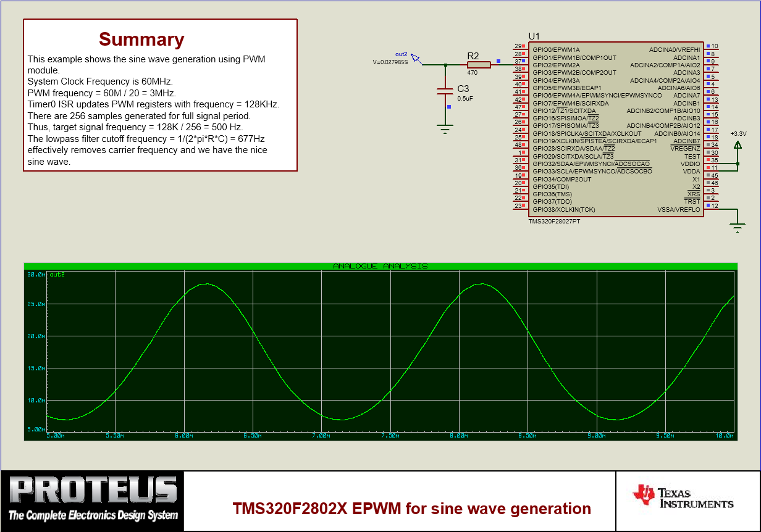This screenshot has width=761, height=532.
Task: Select the U1 microcontroller body
Action: (615, 130)
